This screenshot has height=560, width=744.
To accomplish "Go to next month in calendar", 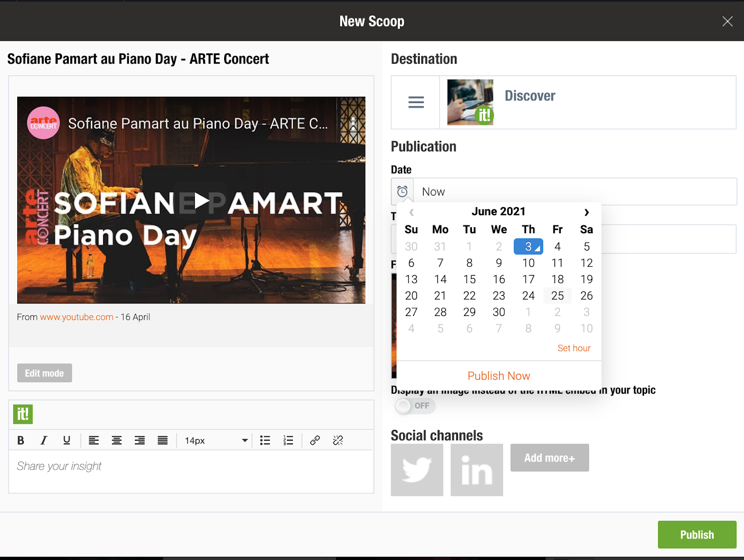I will coord(586,212).
